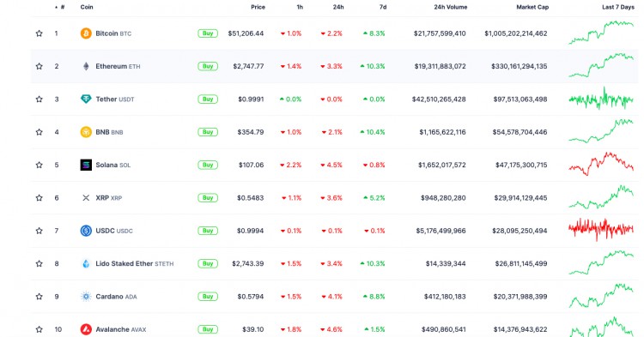Viewport: 644px width, 337px height.
Task: Click the Ethereum diamond logo icon
Action: [x=86, y=66]
